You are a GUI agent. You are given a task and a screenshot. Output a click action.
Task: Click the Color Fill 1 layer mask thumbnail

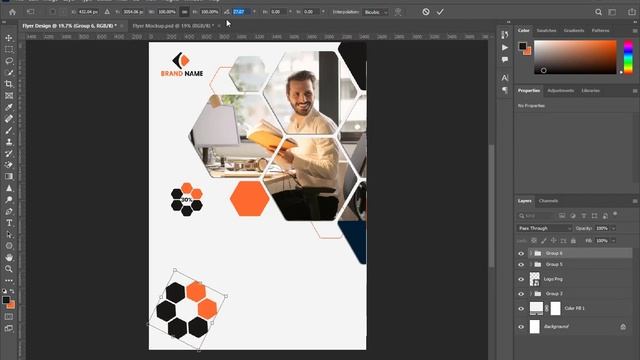555,309
